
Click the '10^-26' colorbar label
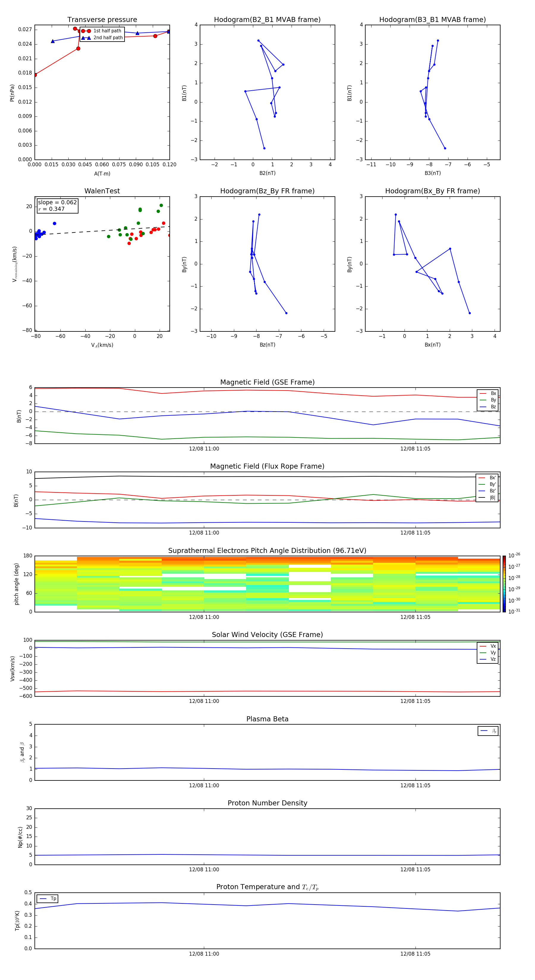pos(514,555)
